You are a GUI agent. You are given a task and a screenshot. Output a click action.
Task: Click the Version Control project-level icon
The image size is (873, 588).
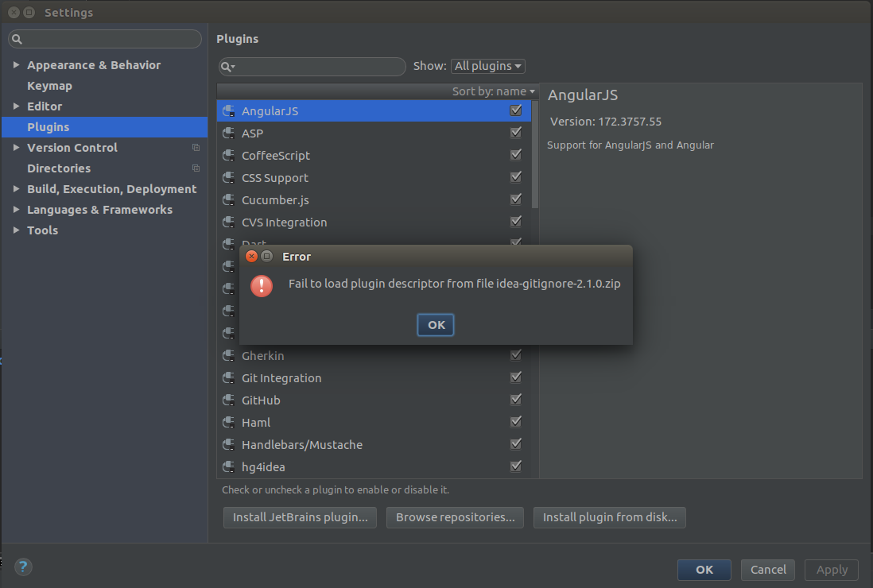tap(196, 148)
